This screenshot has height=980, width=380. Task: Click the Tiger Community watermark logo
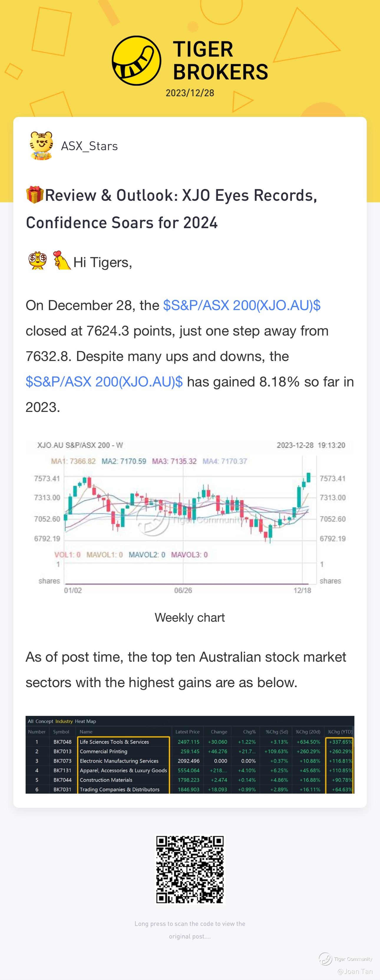(x=326, y=959)
